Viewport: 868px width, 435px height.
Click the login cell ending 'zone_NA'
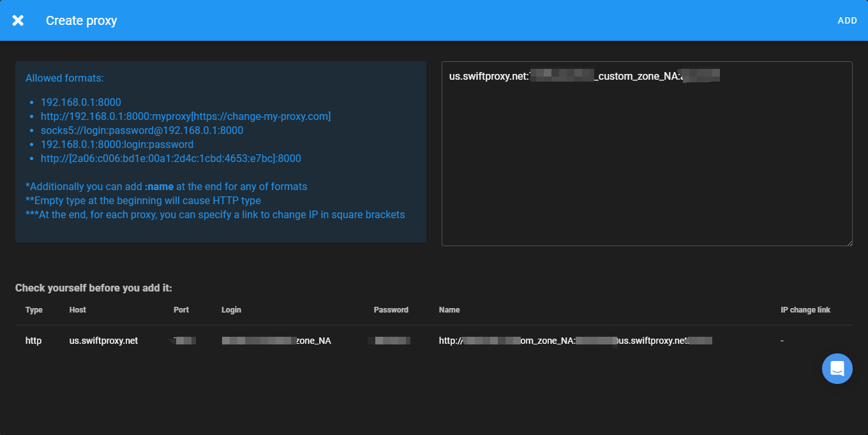point(276,341)
